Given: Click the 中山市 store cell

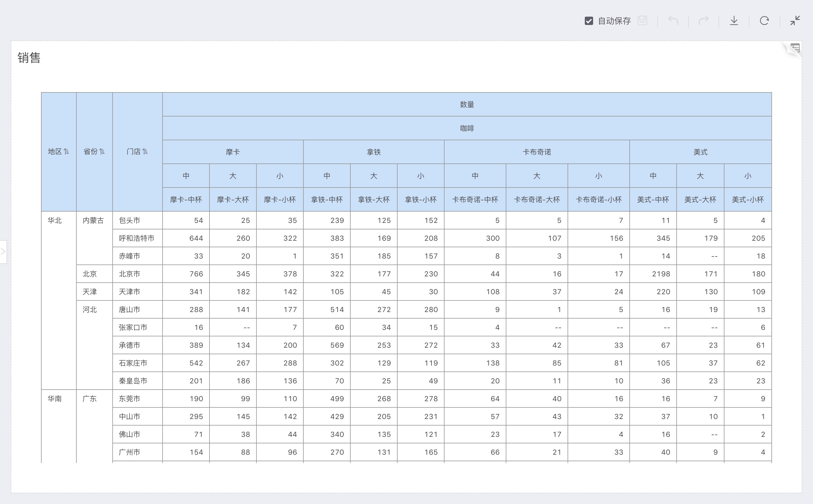Looking at the screenshot, I should pyautogui.click(x=137, y=417).
